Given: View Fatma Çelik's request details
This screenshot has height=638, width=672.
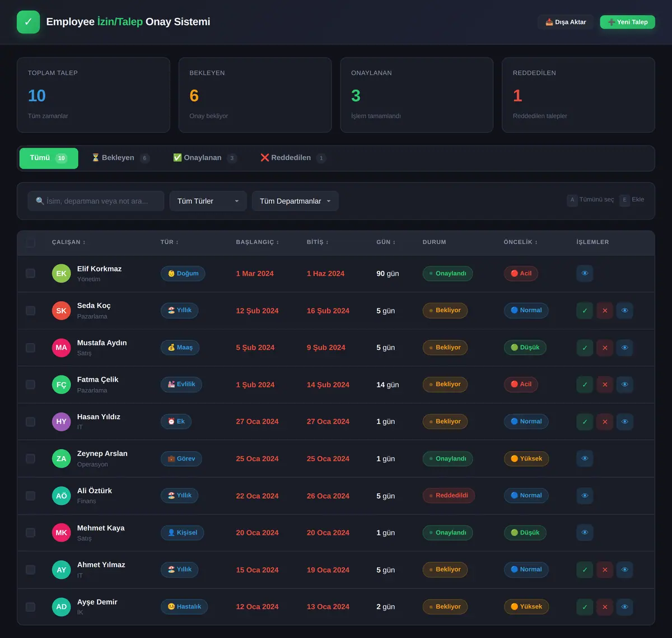Looking at the screenshot, I should pyautogui.click(x=625, y=384).
